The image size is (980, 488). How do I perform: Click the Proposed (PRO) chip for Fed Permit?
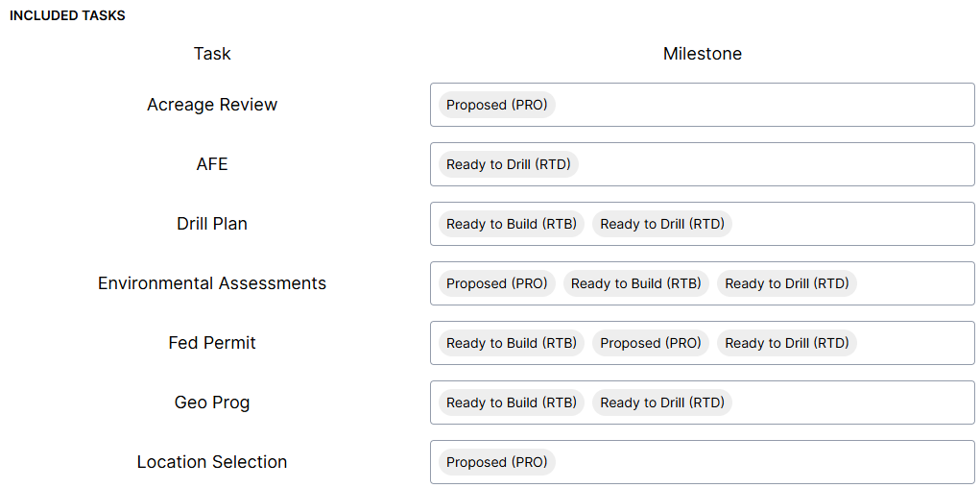click(650, 343)
